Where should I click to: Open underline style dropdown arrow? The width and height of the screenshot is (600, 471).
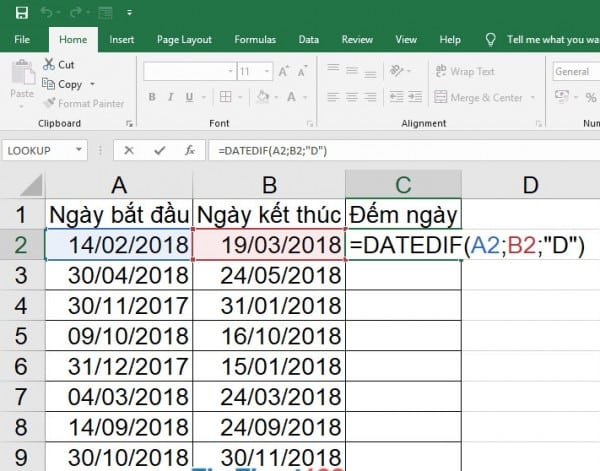click(204, 97)
